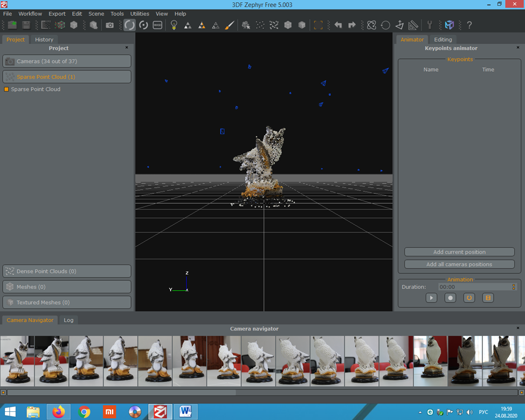Toggle Sparse Point Cloud visibility checkbox
The image size is (525, 420).
coord(6,89)
